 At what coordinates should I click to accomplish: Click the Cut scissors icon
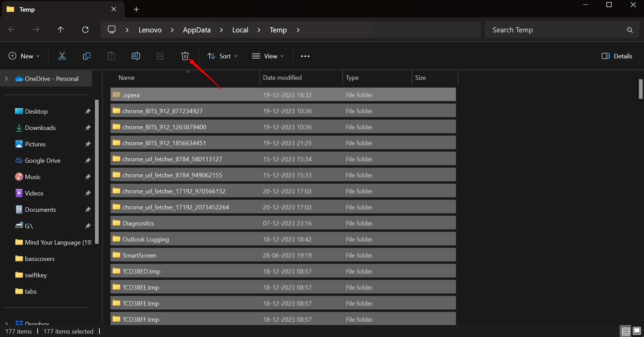[x=62, y=56]
